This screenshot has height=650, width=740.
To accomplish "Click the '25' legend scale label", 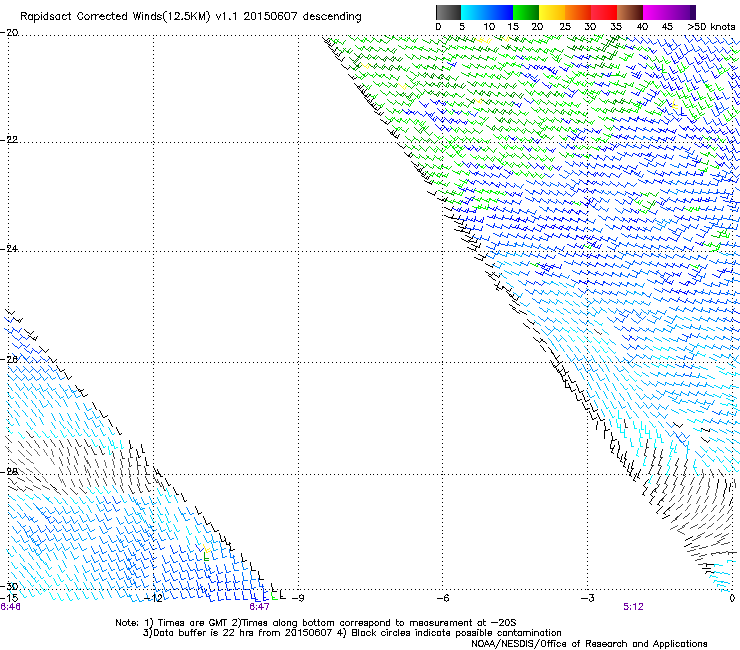I will tap(565, 27).
